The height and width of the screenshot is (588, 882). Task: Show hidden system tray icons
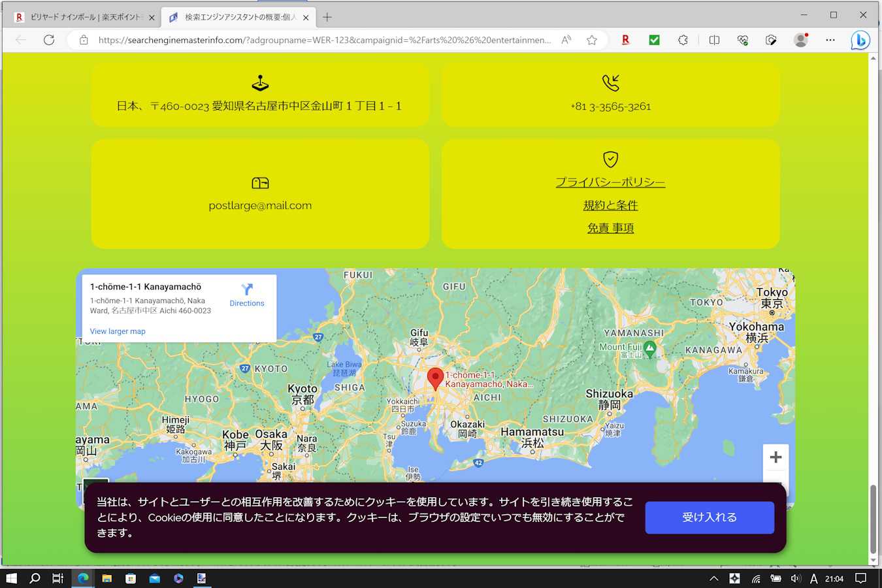pyautogui.click(x=713, y=578)
